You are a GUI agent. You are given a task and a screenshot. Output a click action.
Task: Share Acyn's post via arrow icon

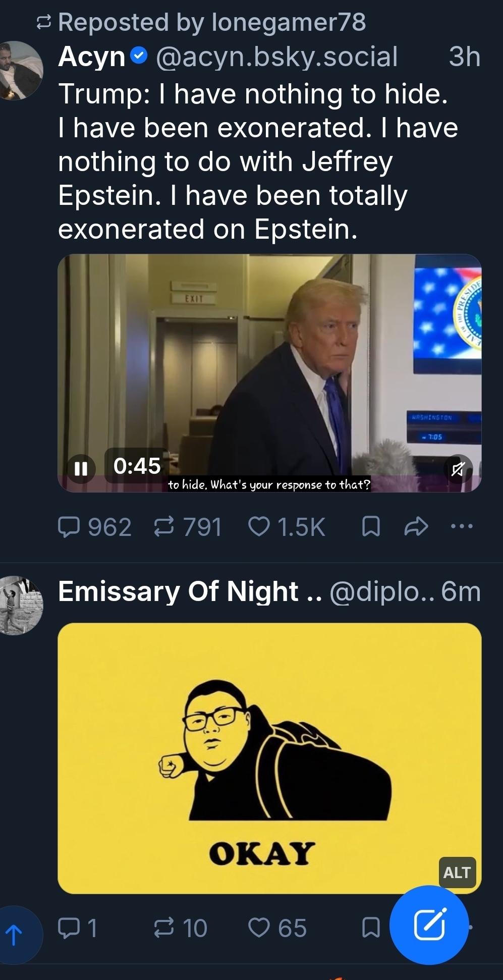pyautogui.click(x=416, y=527)
